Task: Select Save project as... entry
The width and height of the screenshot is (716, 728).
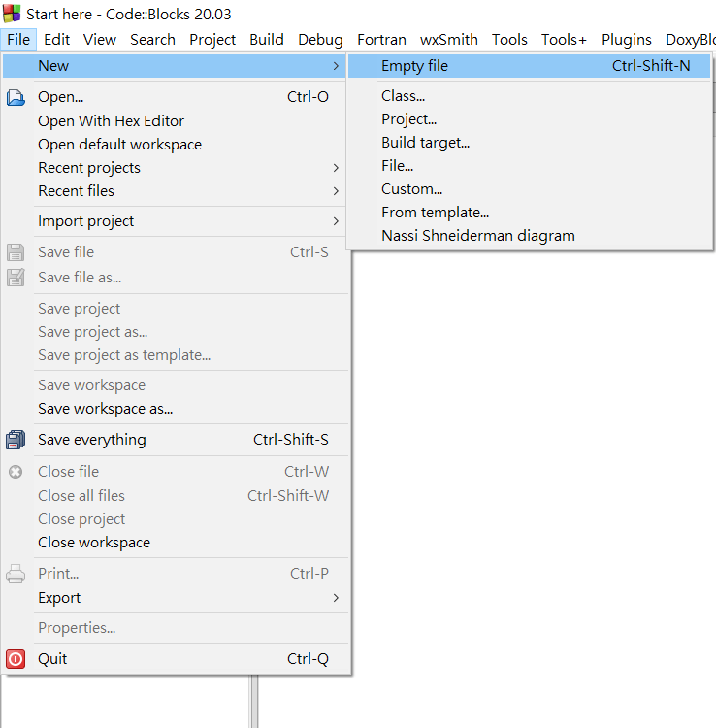Action: [175, 332]
